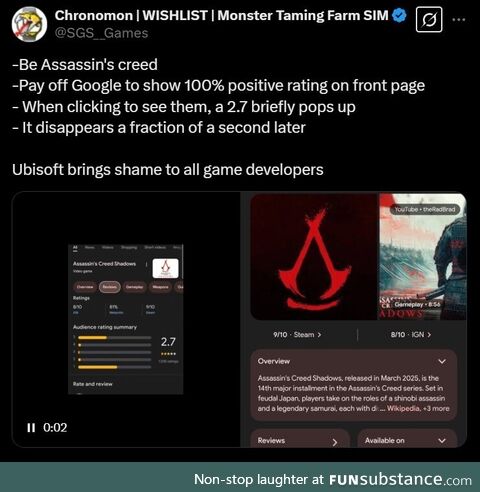Expand the Available on dropdown
Screen dimensions: 480x492
tap(442, 441)
